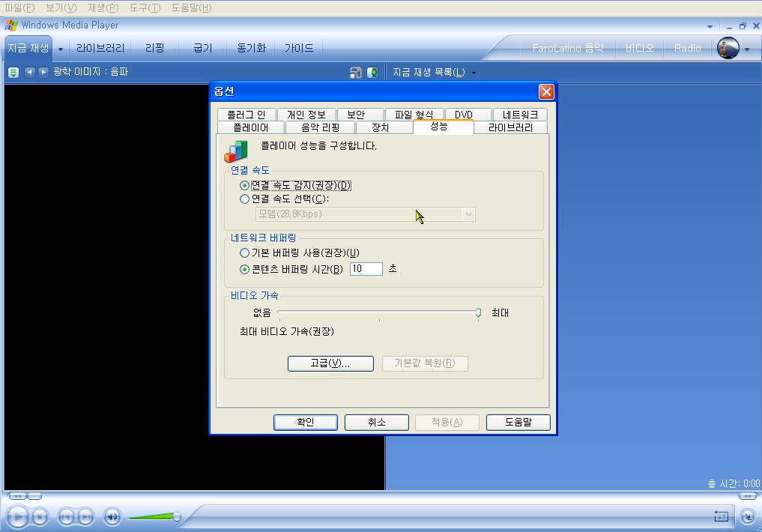Choose 콘텐츠 버퍼링 시간 option
Viewport: 762px width, 532px height.
point(244,269)
